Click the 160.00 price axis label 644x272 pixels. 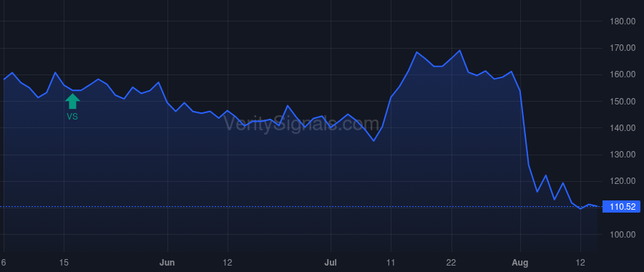[x=623, y=74]
